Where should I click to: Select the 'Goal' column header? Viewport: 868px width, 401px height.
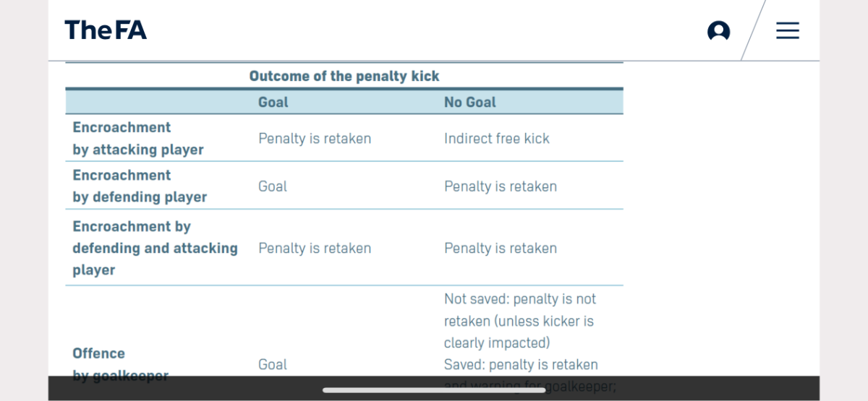273,102
